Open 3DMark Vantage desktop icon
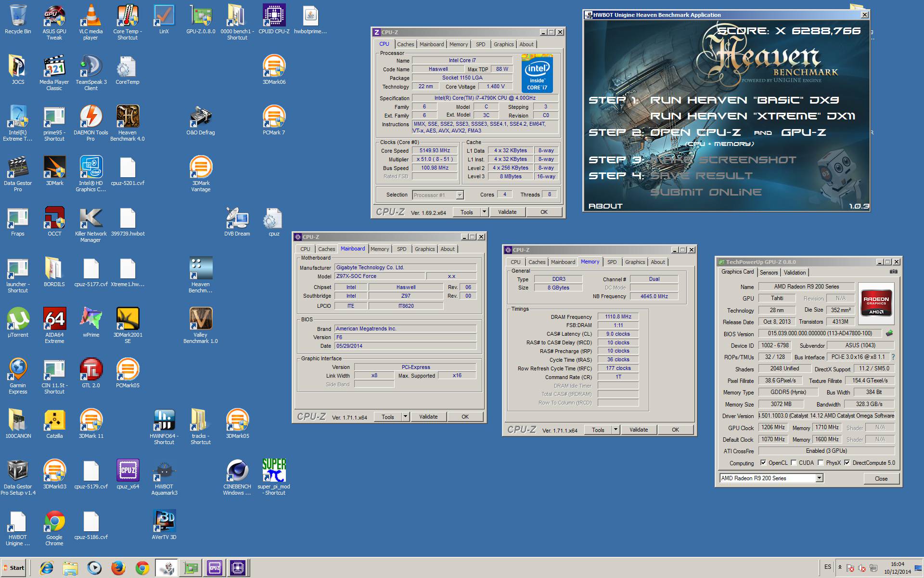924x578 pixels. pyautogui.click(x=201, y=173)
